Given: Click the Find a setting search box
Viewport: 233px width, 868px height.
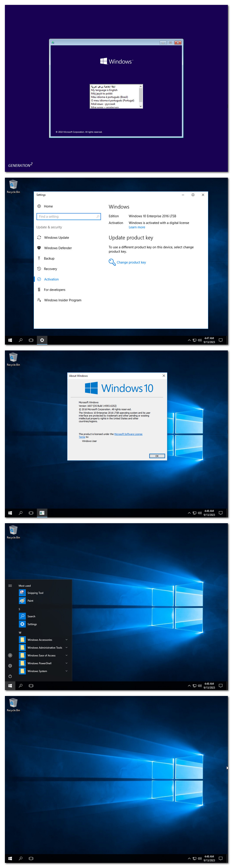Looking at the screenshot, I should (x=68, y=217).
